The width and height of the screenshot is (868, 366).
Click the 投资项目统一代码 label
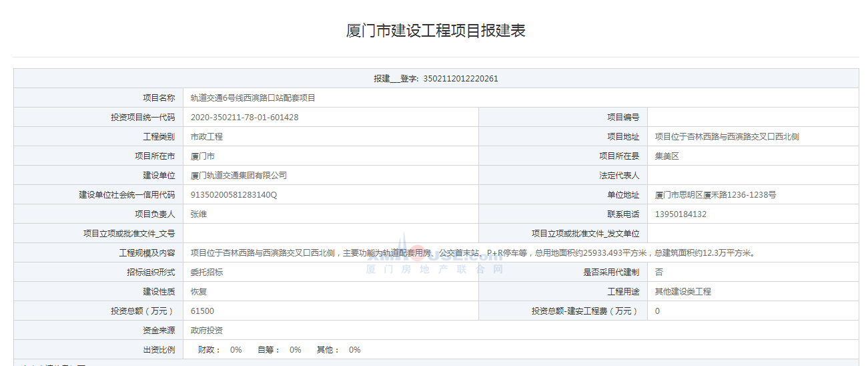point(143,118)
